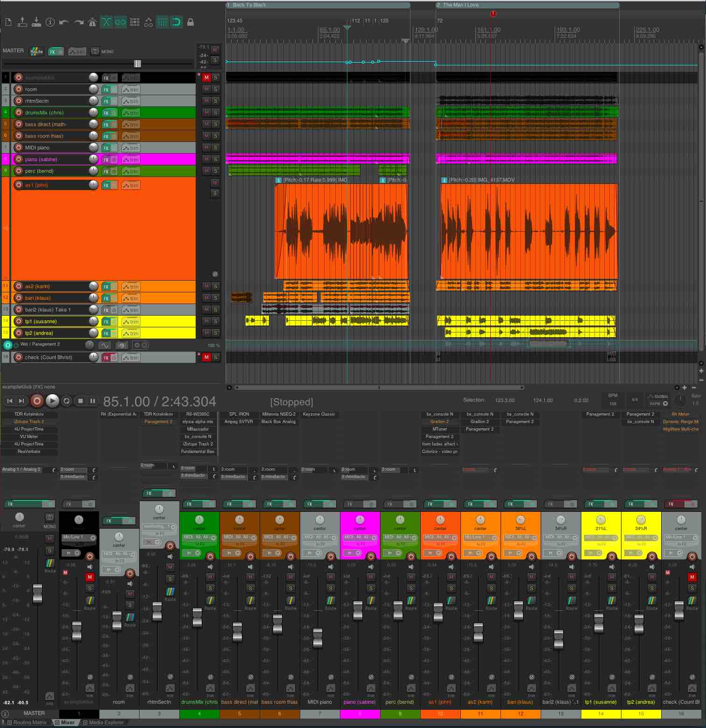This screenshot has width=706, height=728.
Task: Solo the piano (sabine) track
Action: coord(215,159)
